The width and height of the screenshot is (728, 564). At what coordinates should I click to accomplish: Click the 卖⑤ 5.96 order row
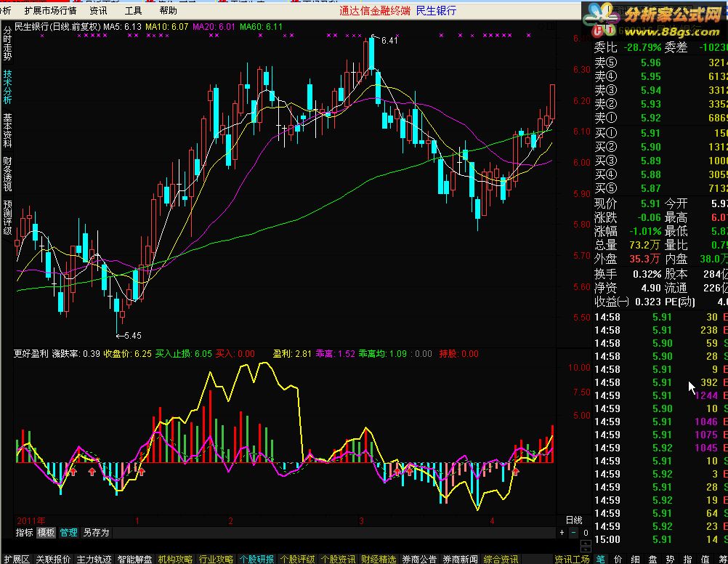pos(660,63)
